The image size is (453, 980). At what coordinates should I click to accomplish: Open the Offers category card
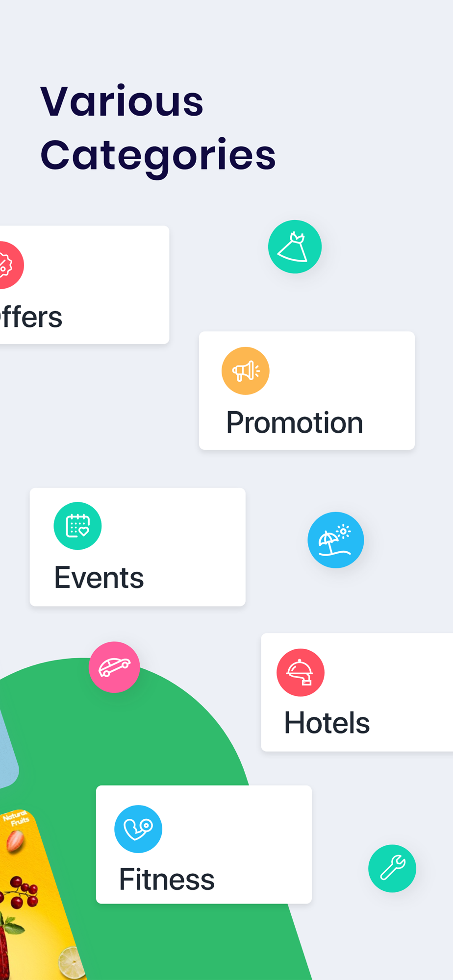(84, 285)
